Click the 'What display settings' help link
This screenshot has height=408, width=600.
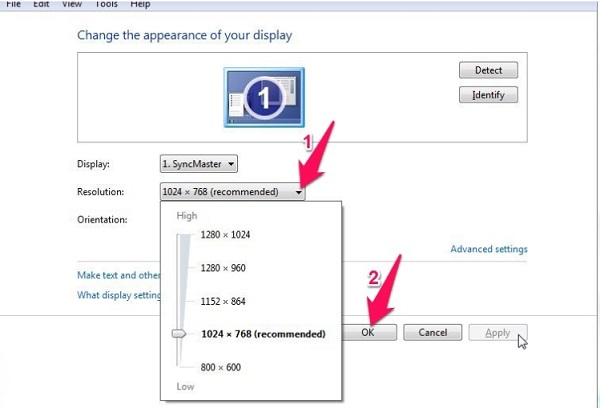pyautogui.click(x=118, y=295)
